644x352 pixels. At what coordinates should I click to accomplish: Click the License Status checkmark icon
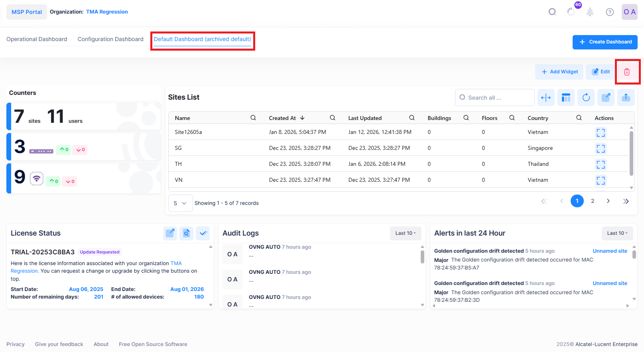click(x=203, y=233)
